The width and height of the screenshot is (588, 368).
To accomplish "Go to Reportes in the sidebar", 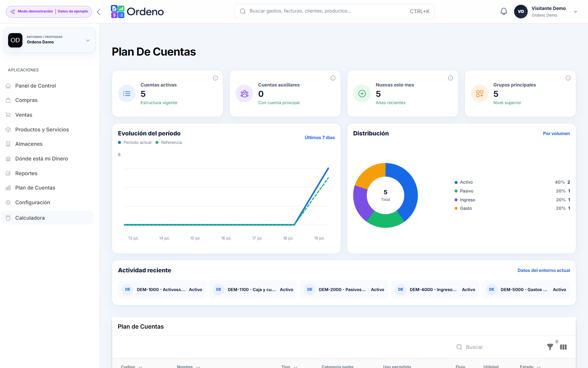I will [x=26, y=173].
